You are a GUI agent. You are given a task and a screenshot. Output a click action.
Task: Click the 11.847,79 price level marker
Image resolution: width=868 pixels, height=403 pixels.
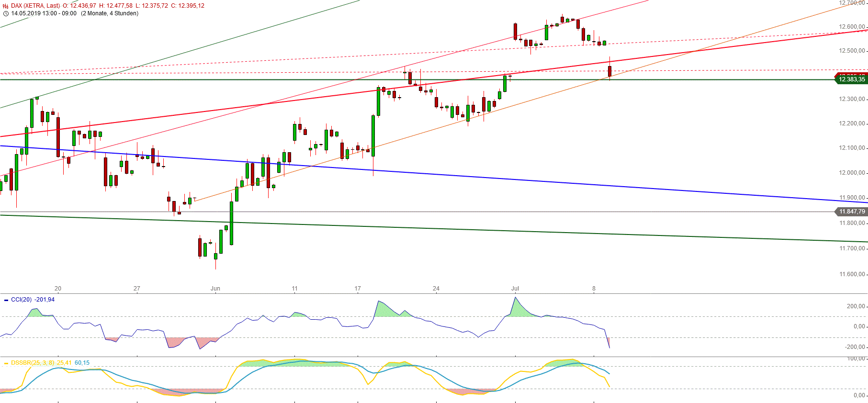[x=851, y=212]
